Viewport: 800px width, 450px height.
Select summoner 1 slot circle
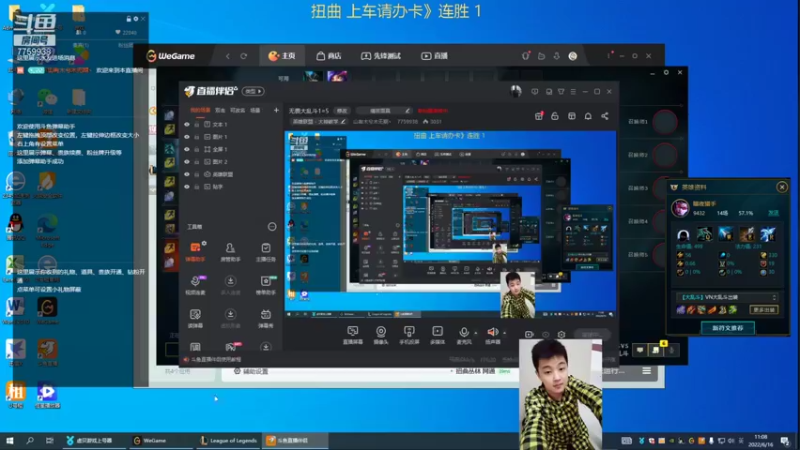[x=665, y=122]
